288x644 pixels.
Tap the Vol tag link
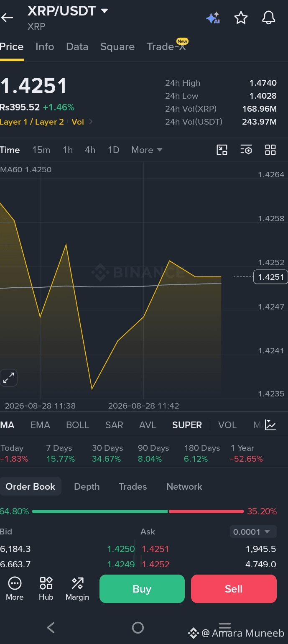pyautogui.click(x=78, y=122)
